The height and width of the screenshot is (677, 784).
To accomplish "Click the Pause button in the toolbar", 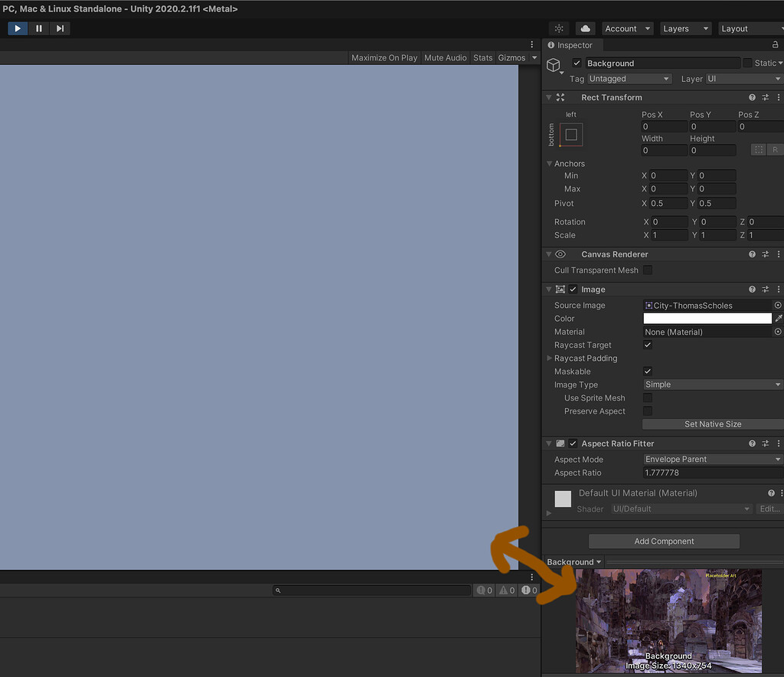I will click(x=39, y=28).
